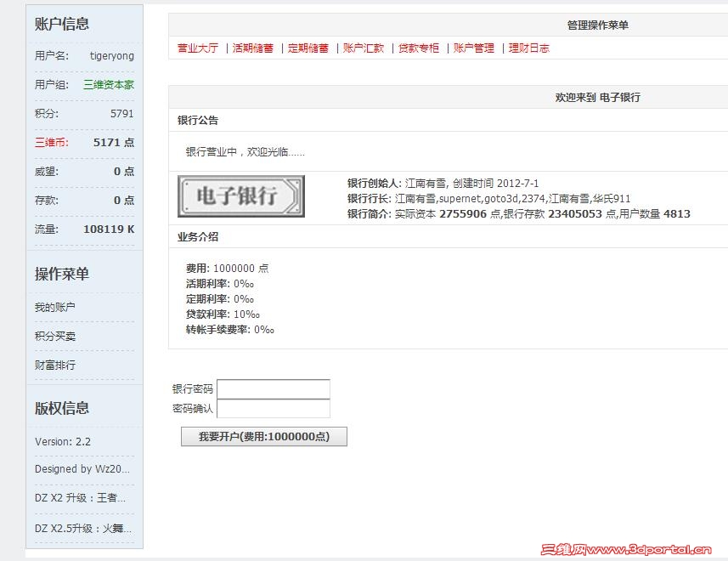Image resolution: width=728 pixels, height=561 pixels.
Task: Open 贷款专柜 link
Action: click(419, 48)
